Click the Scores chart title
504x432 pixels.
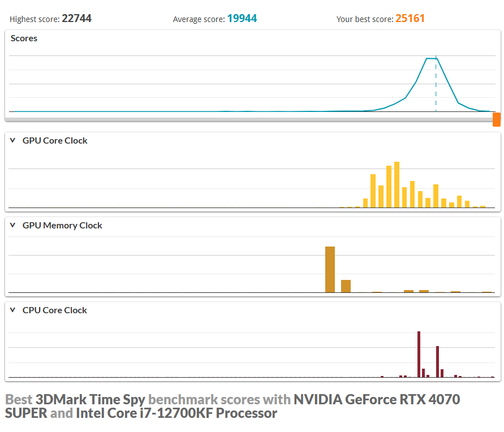(24, 38)
